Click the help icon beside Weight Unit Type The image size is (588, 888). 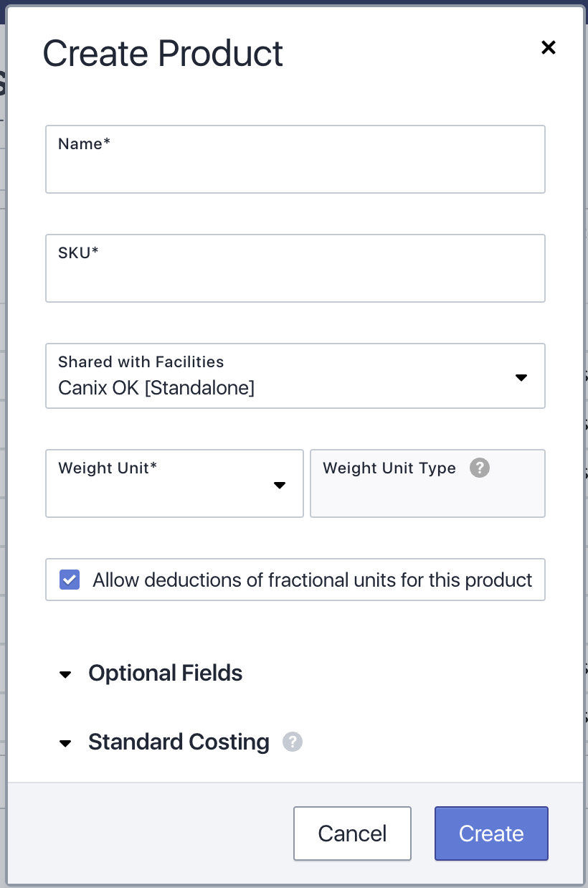pyautogui.click(x=480, y=468)
